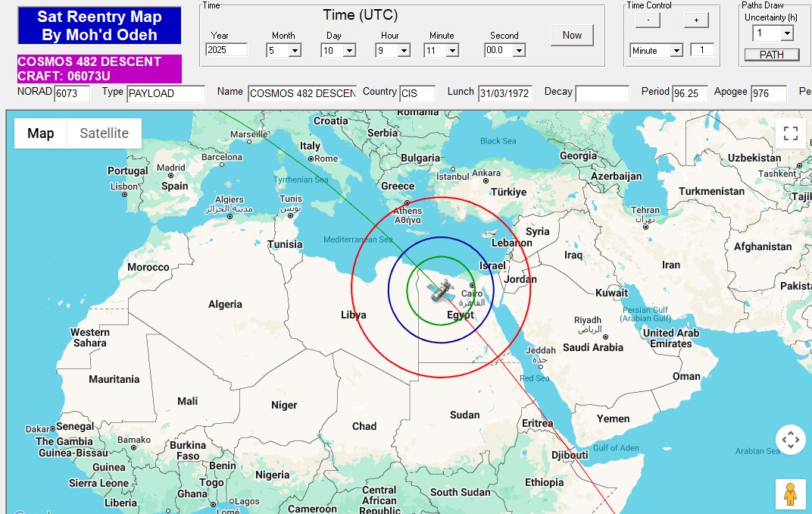812x514 pixels.
Task: Click the NORAD number field
Action: [x=72, y=93]
